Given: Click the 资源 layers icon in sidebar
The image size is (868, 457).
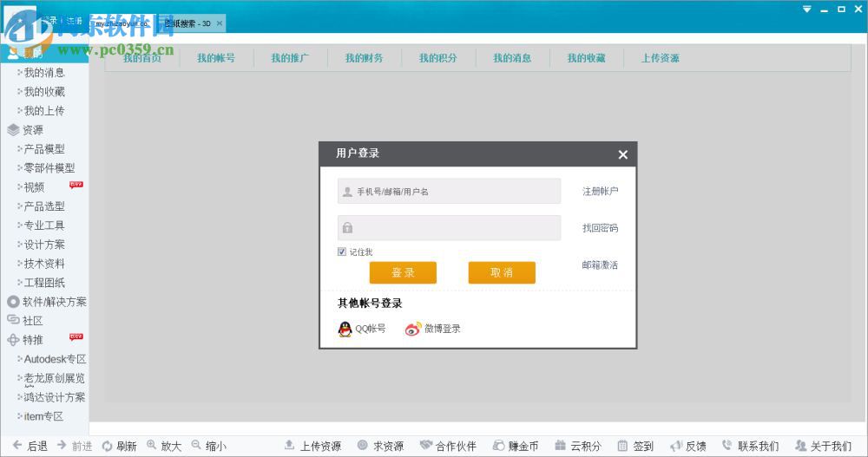Looking at the screenshot, I should pos(13,130).
